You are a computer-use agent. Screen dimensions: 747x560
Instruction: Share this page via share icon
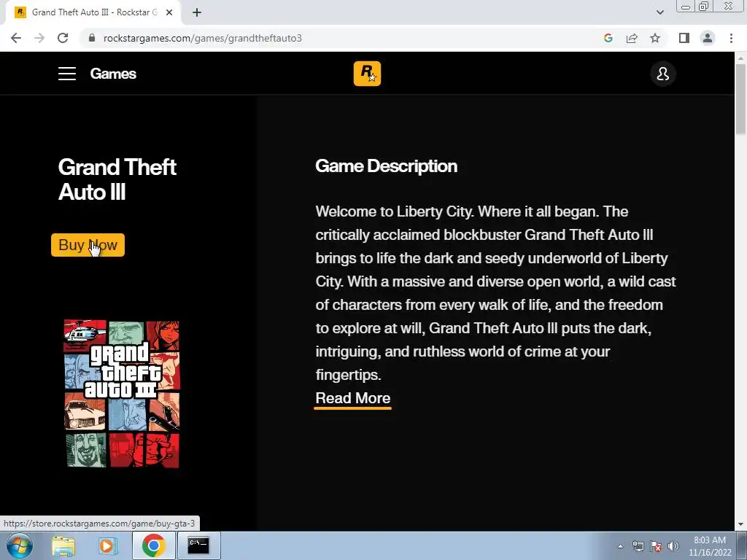pos(632,38)
